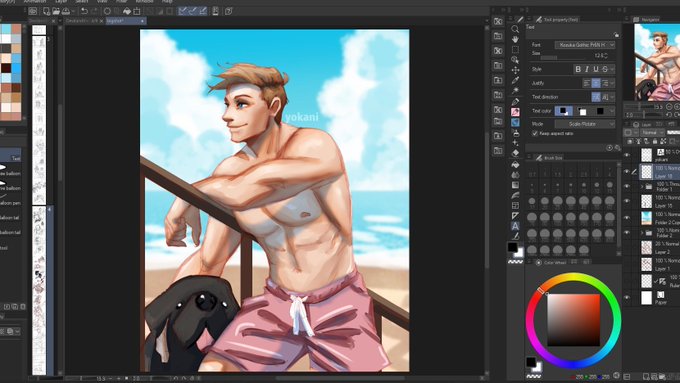Zoom out in the Navigator panel
Viewport: 680px width, 383px height.
pos(669,107)
